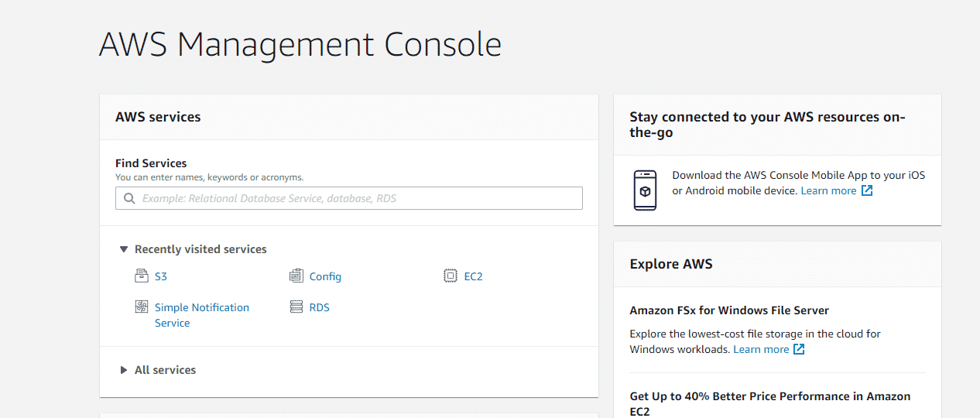980x418 pixels.
Task: Click the Explore AWS panel title
Action: tap(671, 264)
